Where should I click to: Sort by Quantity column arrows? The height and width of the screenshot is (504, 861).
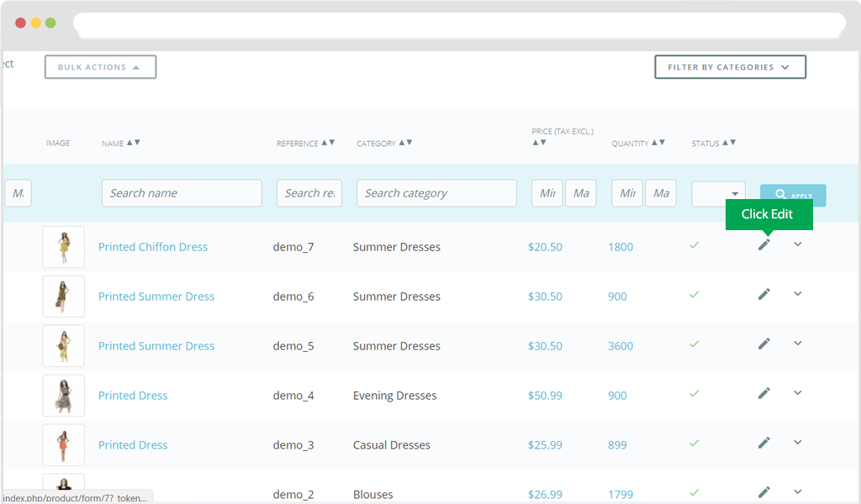658,143
